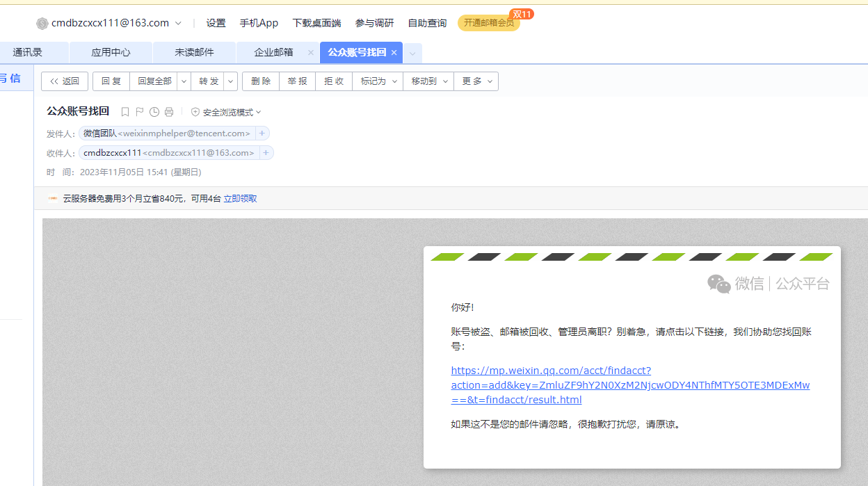Click the 开通邮箱会员 membership button
Image resolution: width=868 pixels, height=486 pixels.
pyautogui.click(x=489, y=23)
